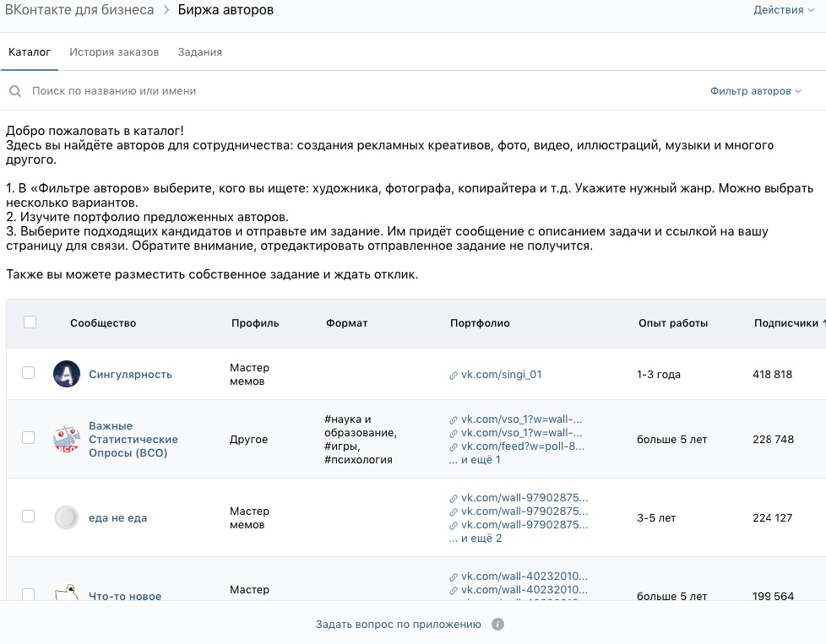This screenshot has width=826, height=644.
Task: Click the 3-5 лет experience cell
Action: point(656,517)
